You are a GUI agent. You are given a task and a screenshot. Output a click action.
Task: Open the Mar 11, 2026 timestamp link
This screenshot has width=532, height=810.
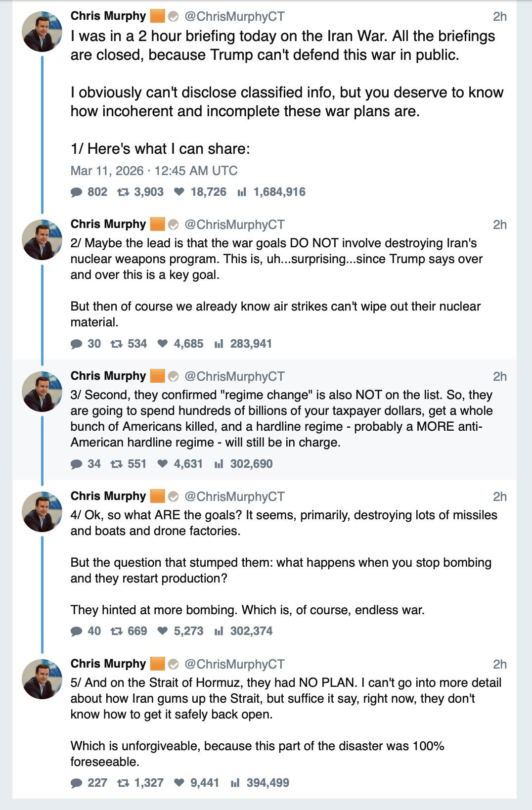click(x=154, y=171)
